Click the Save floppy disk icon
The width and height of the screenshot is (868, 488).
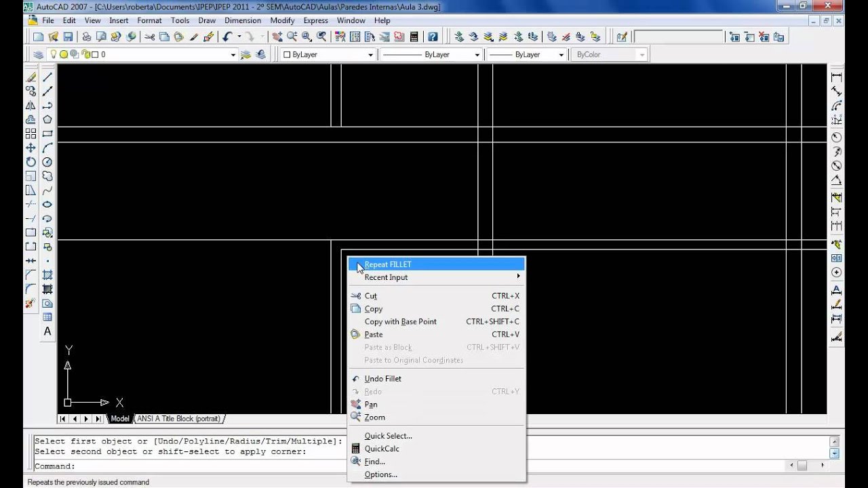68,37
